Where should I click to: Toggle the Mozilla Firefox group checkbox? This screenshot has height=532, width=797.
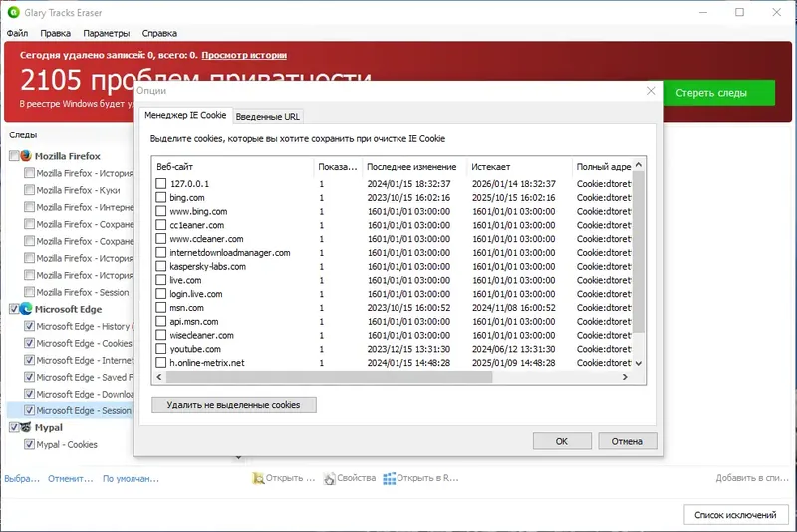(14, 156)
